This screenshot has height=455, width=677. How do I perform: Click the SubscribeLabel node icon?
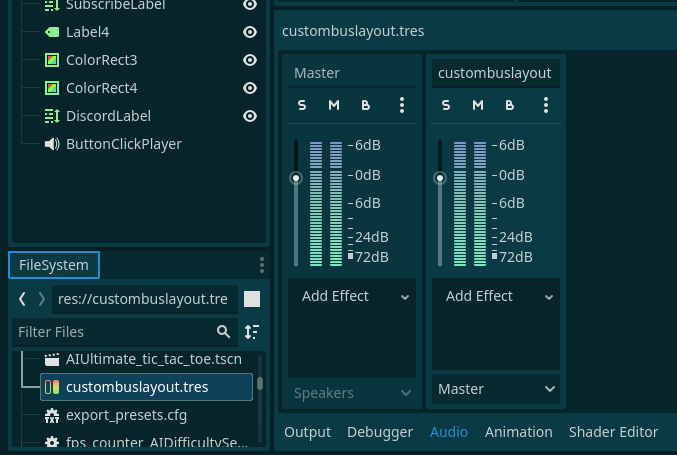point(52,5)
